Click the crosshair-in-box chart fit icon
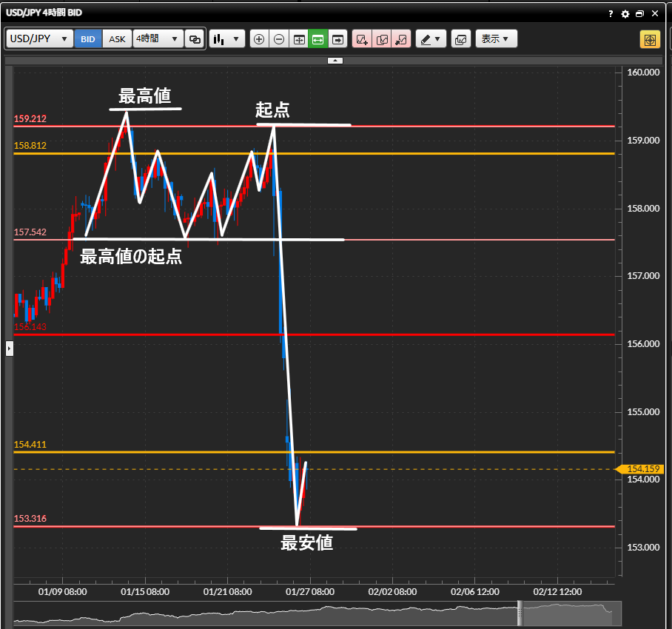 pyautogui.click(x=299, y=39)
